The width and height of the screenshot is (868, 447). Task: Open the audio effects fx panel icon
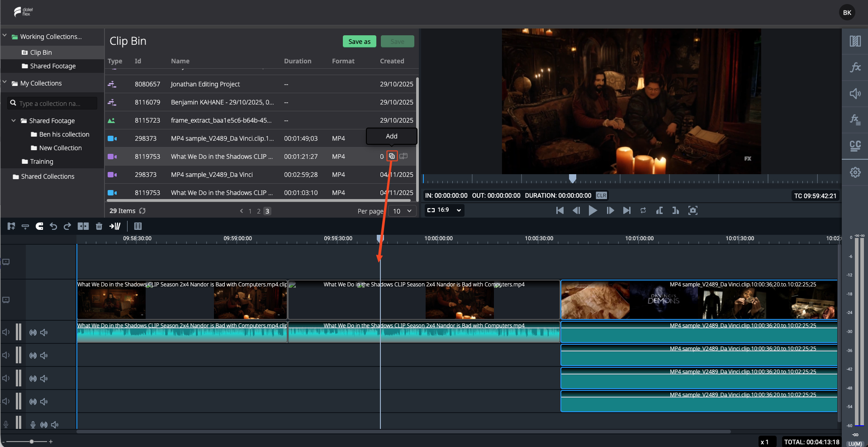[x=855, y=120]
